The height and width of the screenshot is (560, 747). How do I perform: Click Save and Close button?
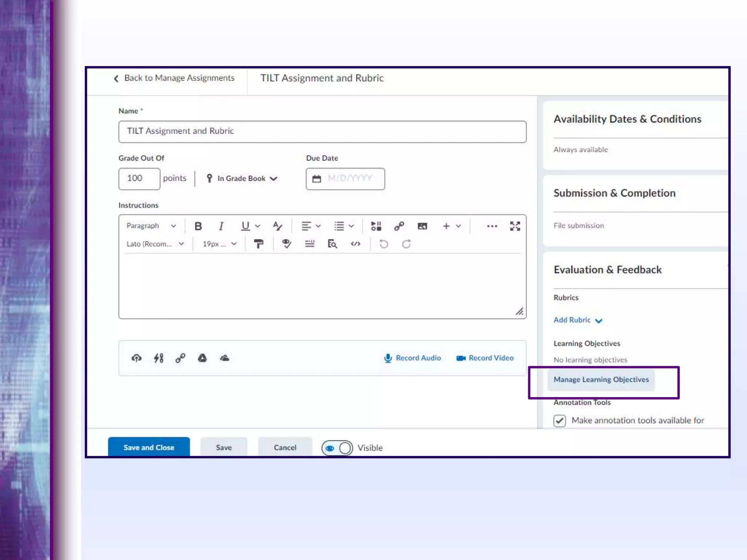pyautogui.click(x=149, y=447)
